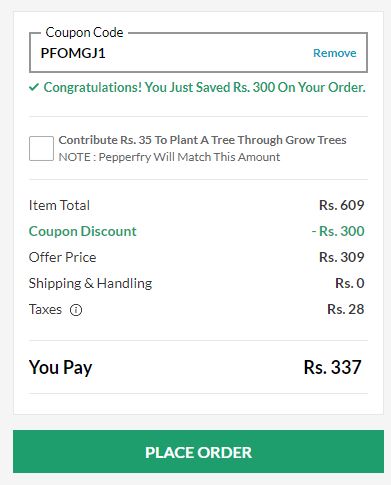Click the Item Total label

[59, 205]
